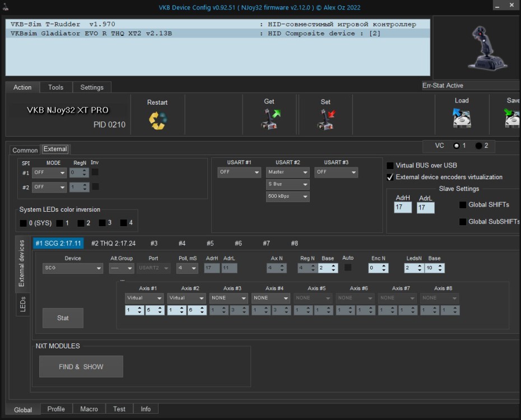The image size is (521, 420).
Task: Enable the Global SHIFTs checkbox
Action: click(x=462, y=205)
